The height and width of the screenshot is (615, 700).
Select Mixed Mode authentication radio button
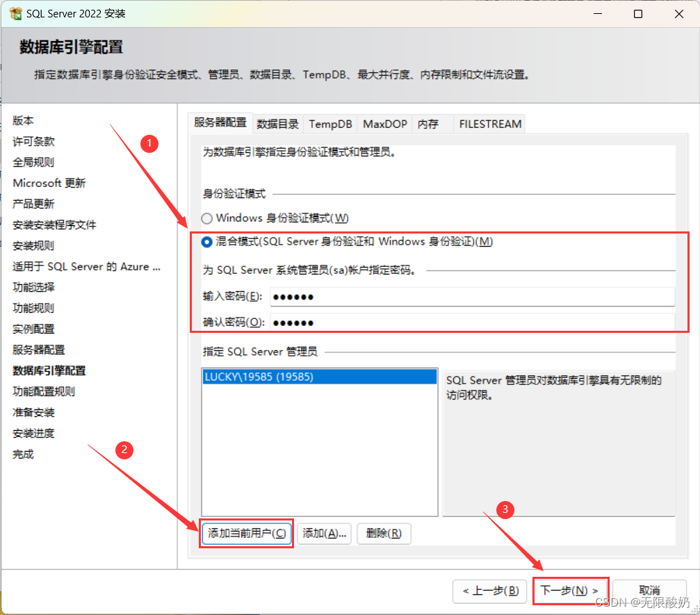[x=206, y=242]
